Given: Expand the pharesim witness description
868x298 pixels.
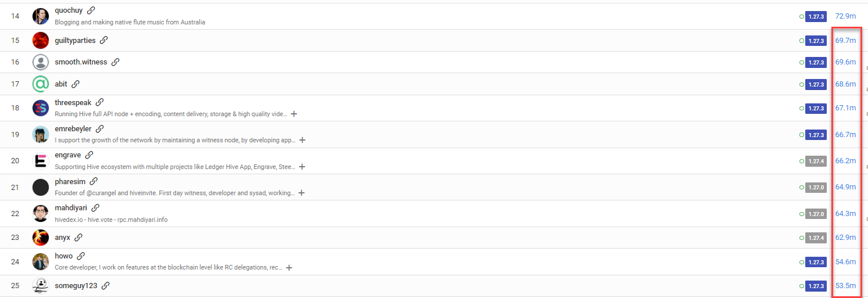Looking at the screenshot, I should 302,193.
